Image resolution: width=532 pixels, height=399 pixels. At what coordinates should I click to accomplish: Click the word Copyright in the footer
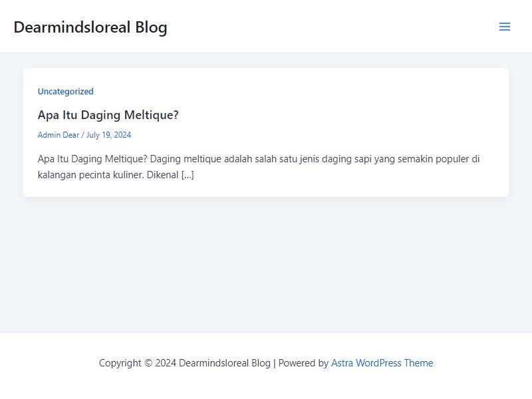[x=120, y=362]
